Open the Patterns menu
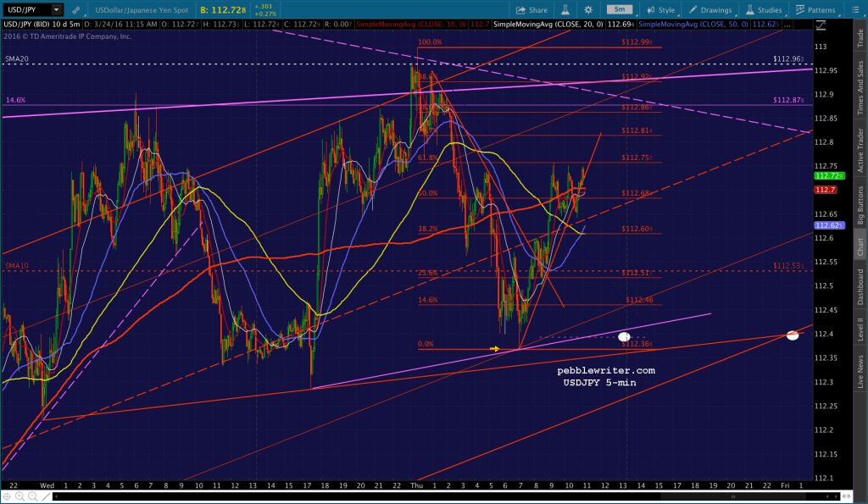Image resolution: width=868 pixels, height=504 pixels. (x=815, y=10)
